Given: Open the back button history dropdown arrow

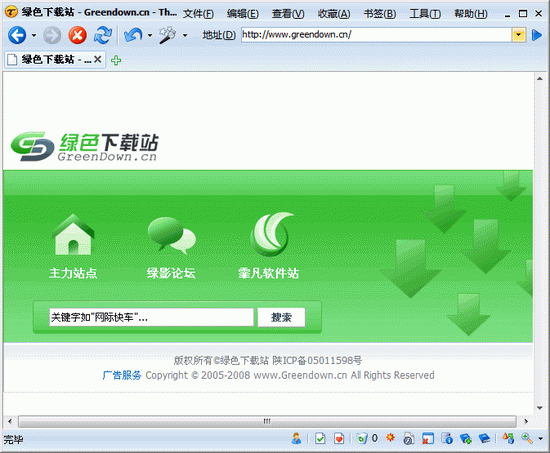Looking at the screenshot, I should (x=34, y=35).
